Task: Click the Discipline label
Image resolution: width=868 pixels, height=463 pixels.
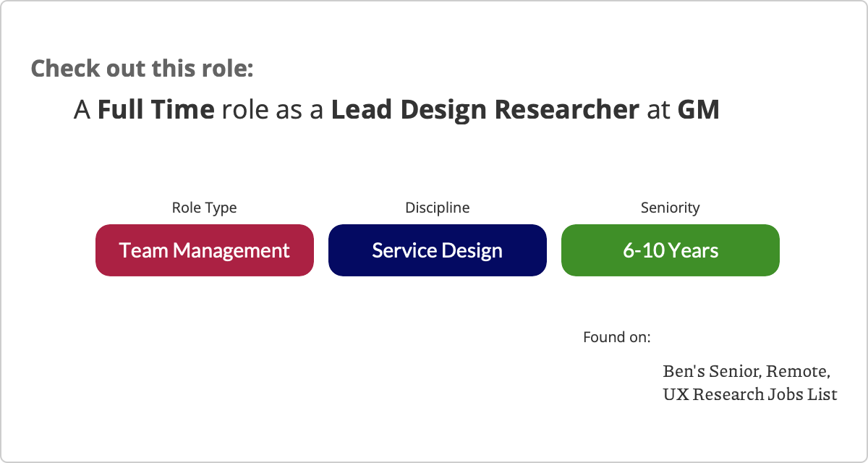Action: point(437,208)
